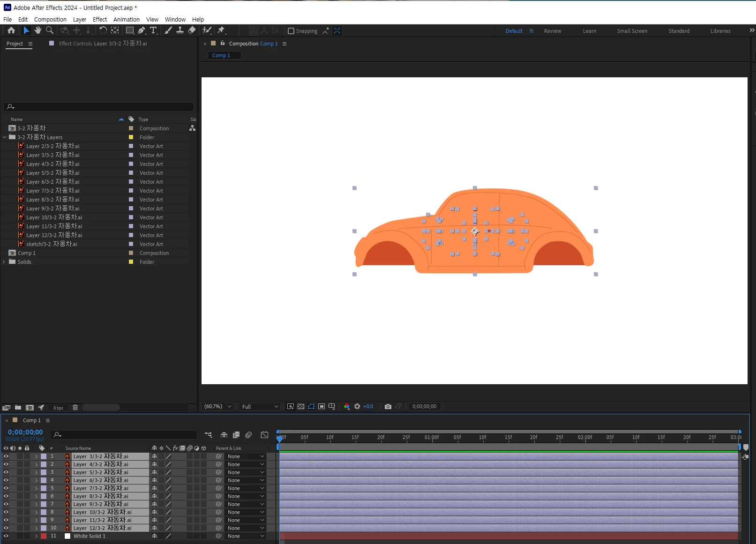Click label color swatch of Layer 2/3-2 in Project
The image size is (756, 544).
pyautogui.click(x=131, y=146)
